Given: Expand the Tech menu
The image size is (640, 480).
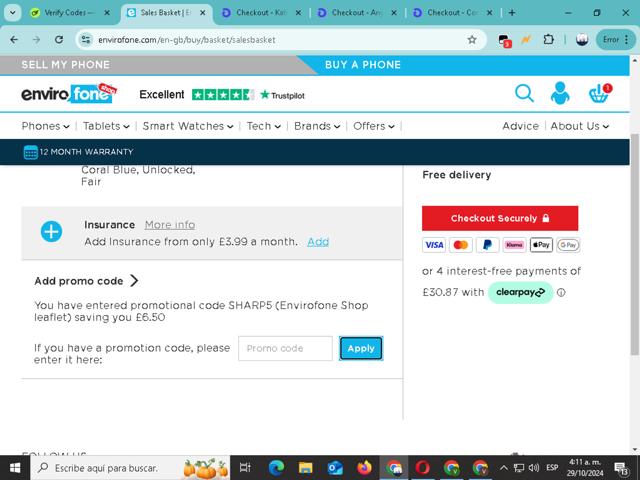Looking at the screenshot, I should pos(263,126).
